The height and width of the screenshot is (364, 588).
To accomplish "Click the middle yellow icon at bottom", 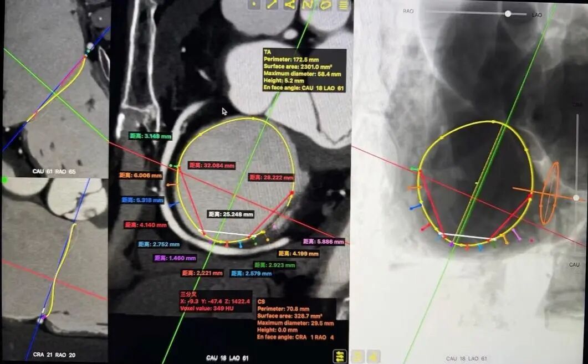I will tap(357, 356).
